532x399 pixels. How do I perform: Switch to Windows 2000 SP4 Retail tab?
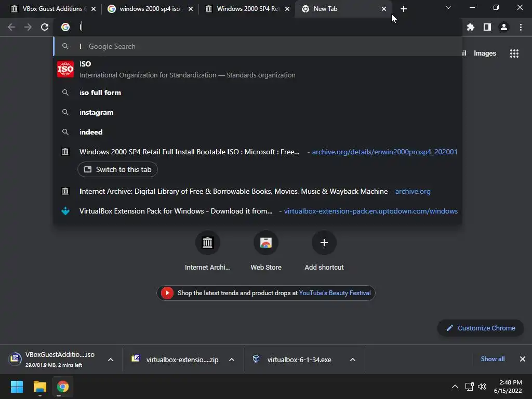[243, 9]
